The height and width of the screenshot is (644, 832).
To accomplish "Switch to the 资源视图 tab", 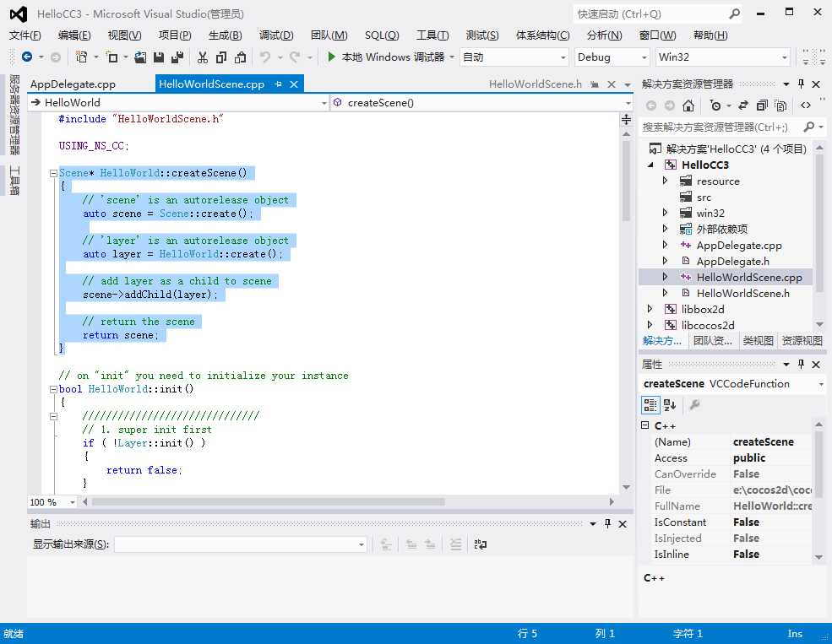I will pyautogui.click(x=802, y=341).
